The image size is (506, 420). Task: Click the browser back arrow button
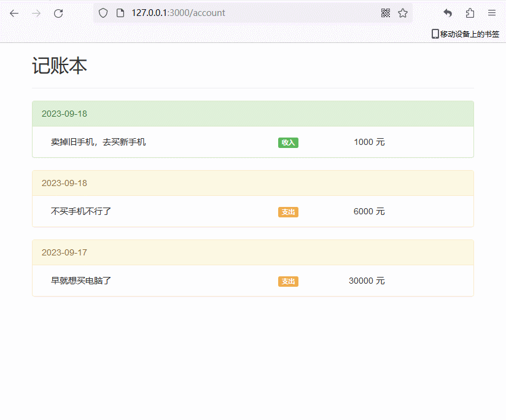[14, 13]
